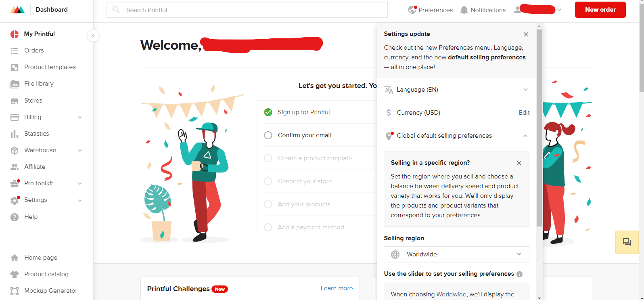The height and width of the screenshot is (300, 644).
Task: Expand the Language (EN) section
Action: point(456,90)
